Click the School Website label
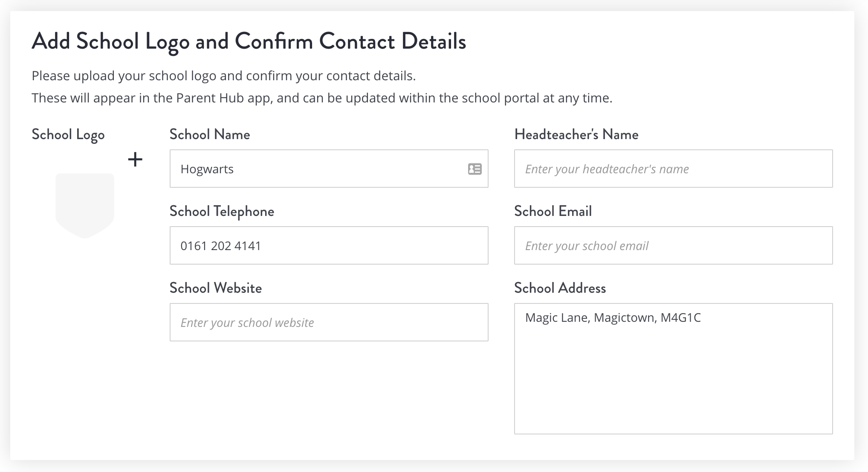This screenshot has height=472, width=868. coord(216,288)
